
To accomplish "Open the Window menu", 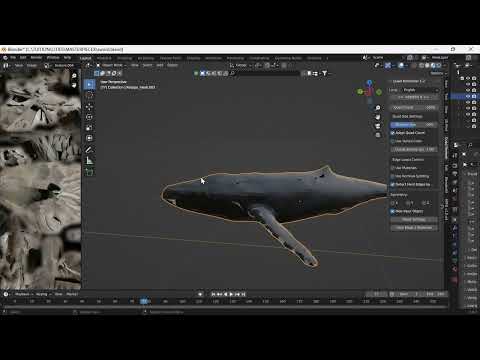I will click(53, 58).
